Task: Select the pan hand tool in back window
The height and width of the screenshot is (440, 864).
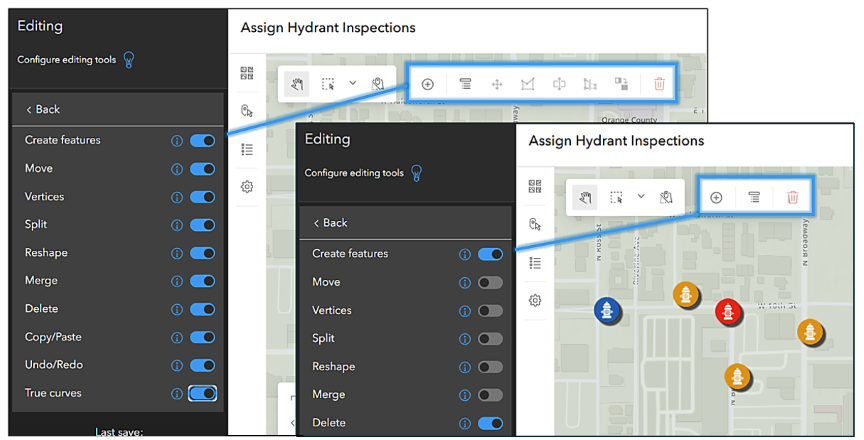Action: tap(298, 84)
